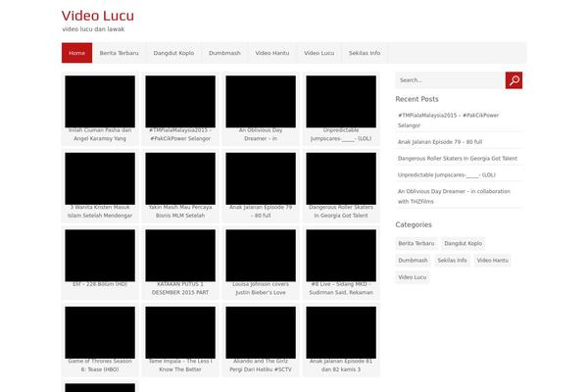Select the Dangdut Koplo category tag
The width and height of the screenshot is (588, 392).
464,243
